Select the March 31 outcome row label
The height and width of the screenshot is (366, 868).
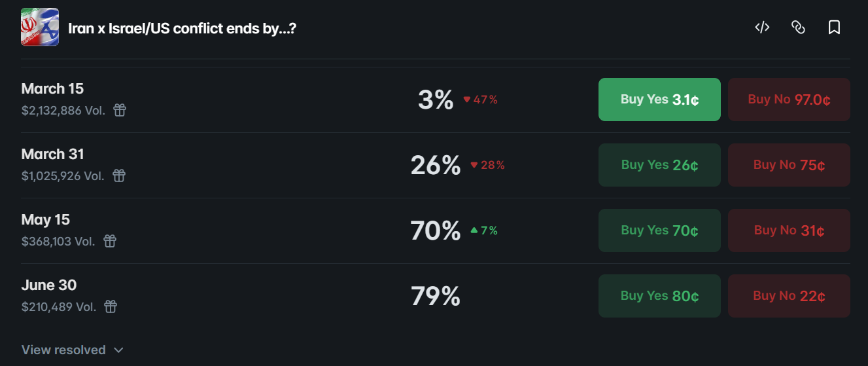[53, 155]
